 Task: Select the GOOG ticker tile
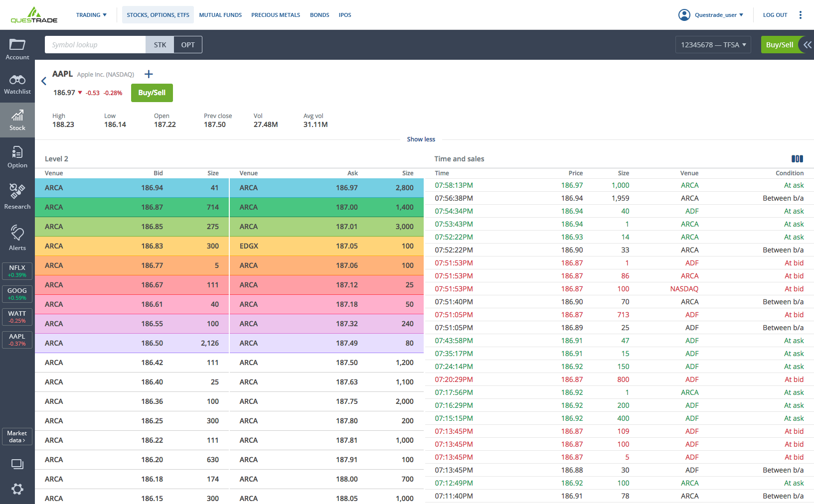tap(17, 294)
